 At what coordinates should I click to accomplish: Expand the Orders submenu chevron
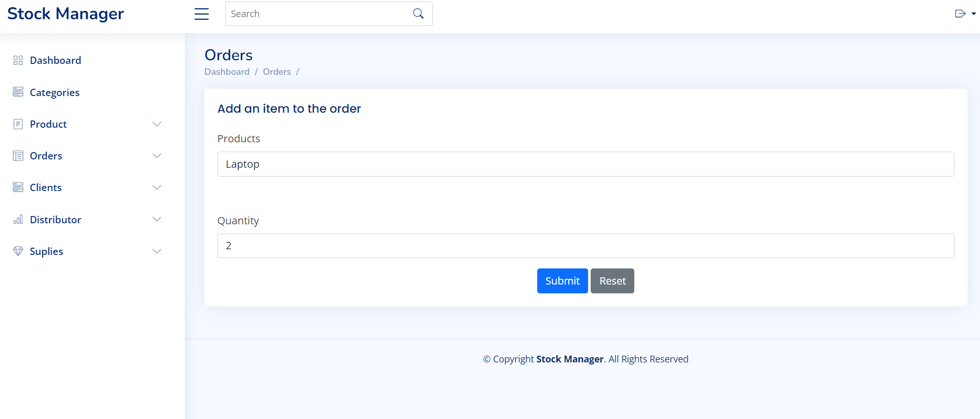(157, 156)
